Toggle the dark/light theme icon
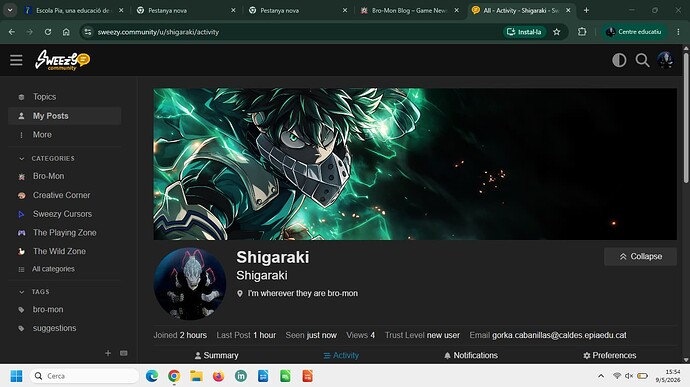690x387 pixels. pyautogui.click(x=619, y=60)
